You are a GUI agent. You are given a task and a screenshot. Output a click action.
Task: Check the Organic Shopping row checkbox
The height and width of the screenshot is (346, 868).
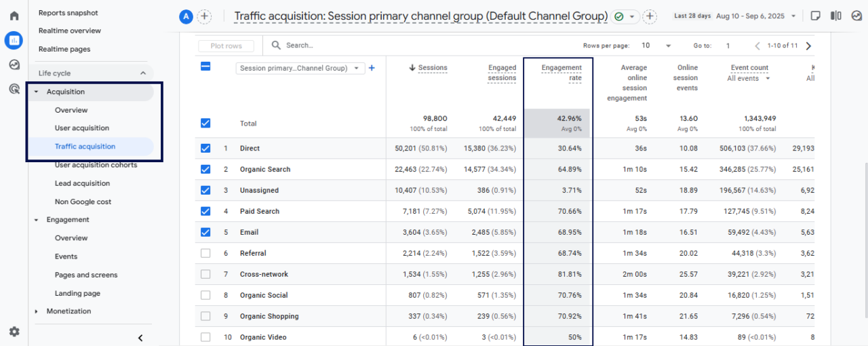tap(205, 316)
